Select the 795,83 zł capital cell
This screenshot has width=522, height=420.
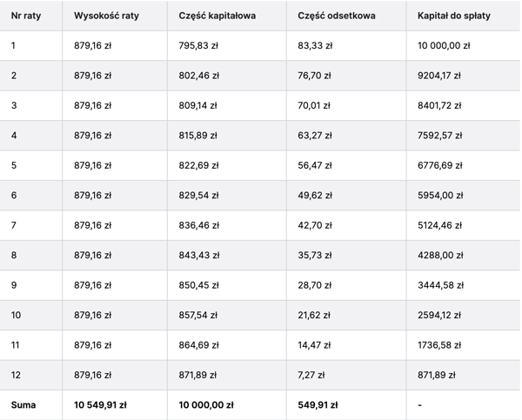pos(197,45)
